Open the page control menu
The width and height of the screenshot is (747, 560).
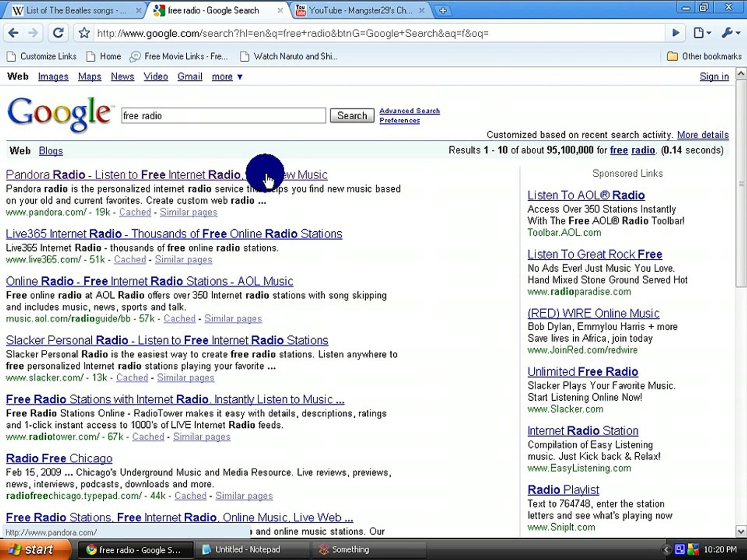pyautogui.click(x=702, y=33)
